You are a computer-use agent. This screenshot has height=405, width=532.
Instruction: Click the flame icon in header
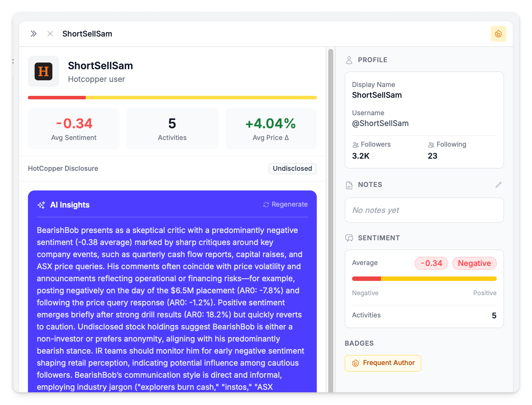[498, 34]
